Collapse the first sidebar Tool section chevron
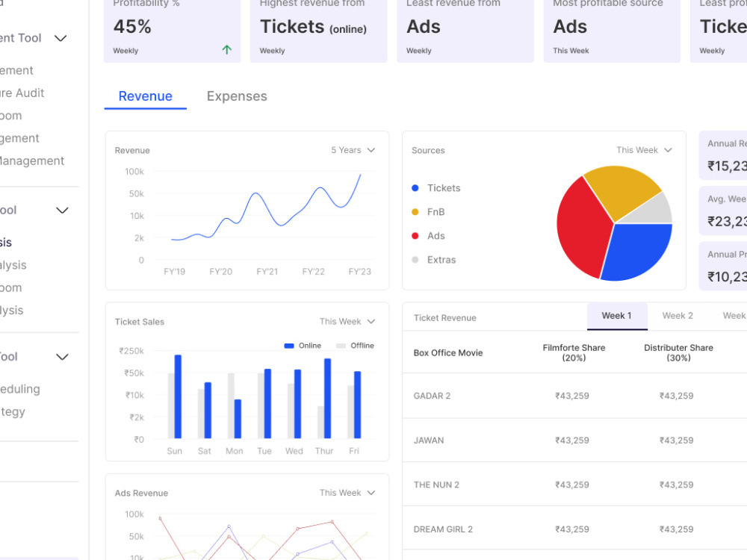The height and width of the screenshot is (560, 747). (x=61, y=38)
